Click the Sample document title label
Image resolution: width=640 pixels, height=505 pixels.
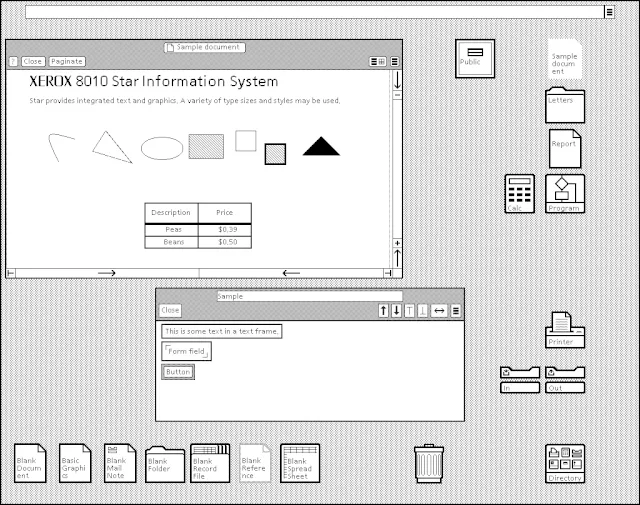(x=204, y=47)
